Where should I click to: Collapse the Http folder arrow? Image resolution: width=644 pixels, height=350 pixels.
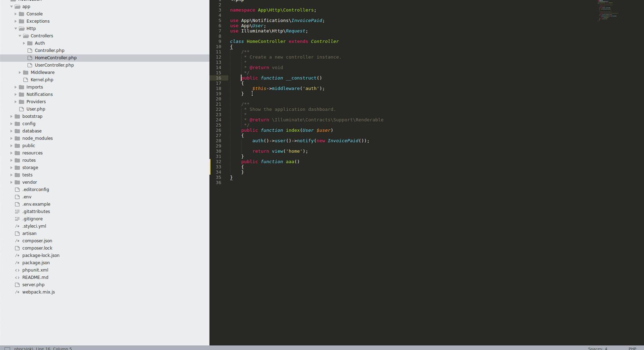coord(16,28)
